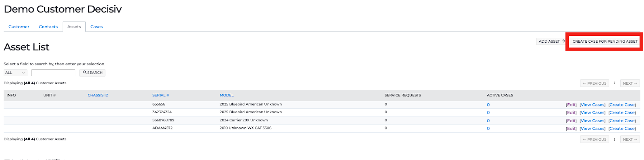Edit the 2024 Carrier 20X asset

click(571, 121)
